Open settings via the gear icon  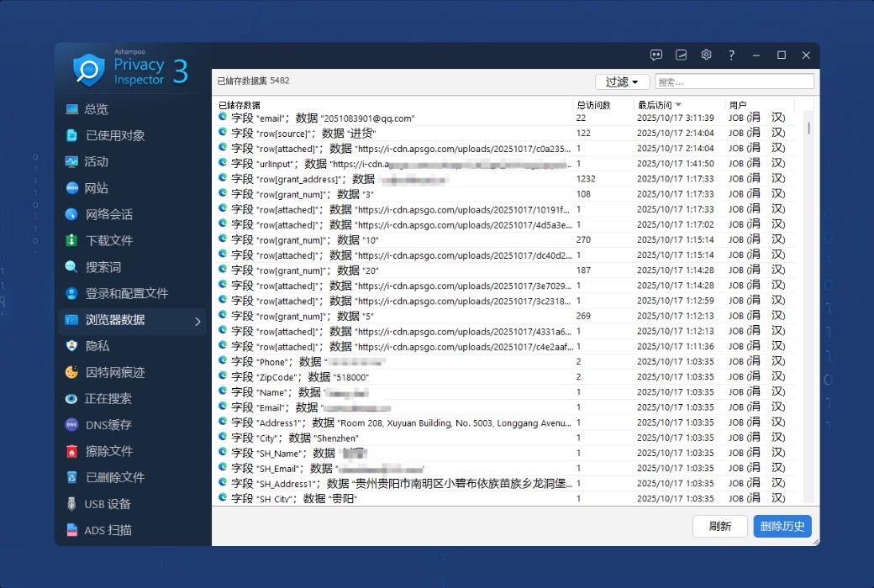coord(706,55)
